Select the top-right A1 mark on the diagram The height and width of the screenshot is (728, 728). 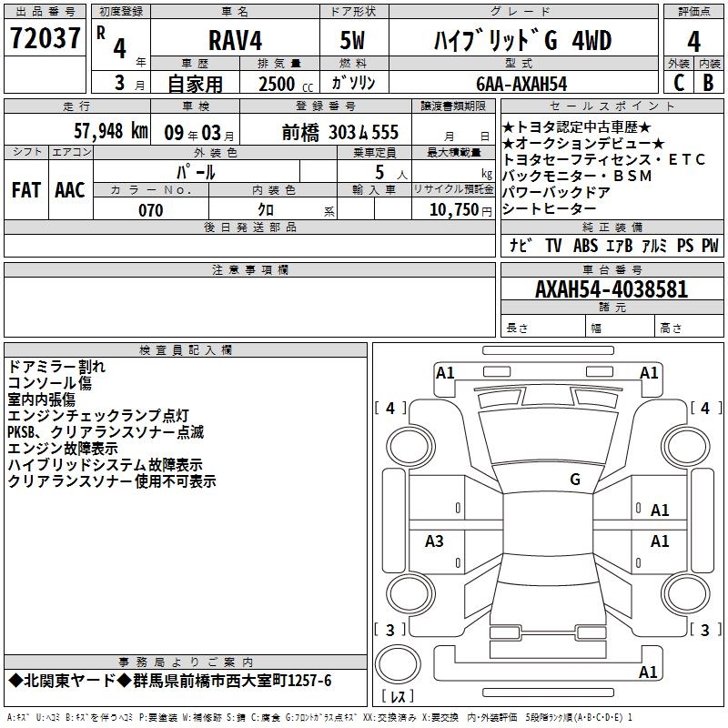[x=649, y=372]
